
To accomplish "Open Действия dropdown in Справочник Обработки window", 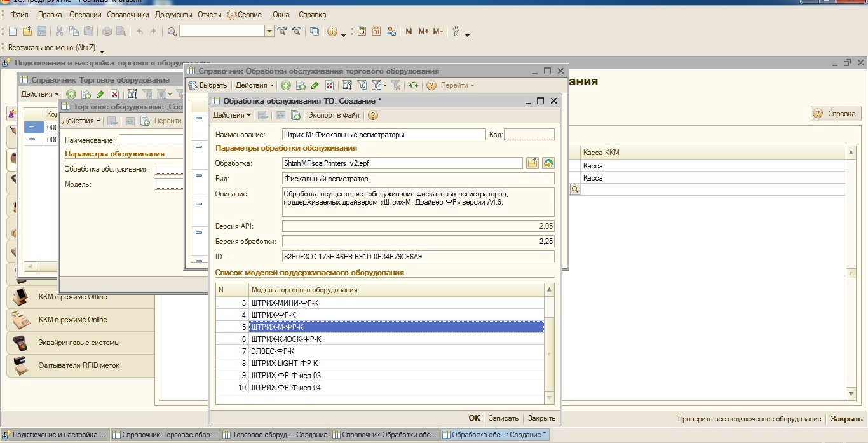I will pyautogui.click(x=254, y=85).
